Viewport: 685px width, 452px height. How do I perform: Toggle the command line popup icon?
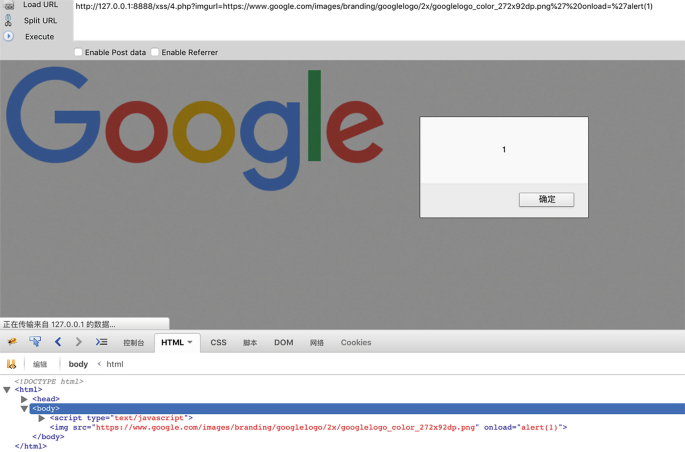tap(101, 342)
